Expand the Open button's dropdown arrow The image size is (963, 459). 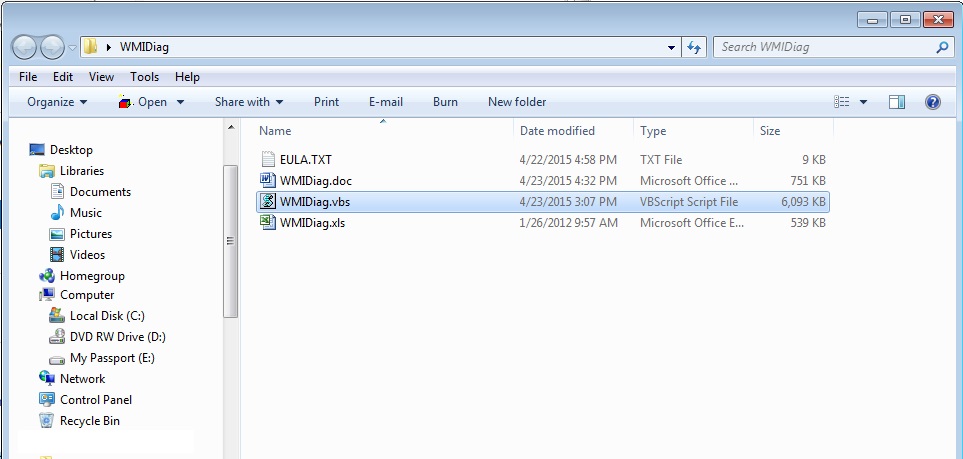tap(180, 103)
